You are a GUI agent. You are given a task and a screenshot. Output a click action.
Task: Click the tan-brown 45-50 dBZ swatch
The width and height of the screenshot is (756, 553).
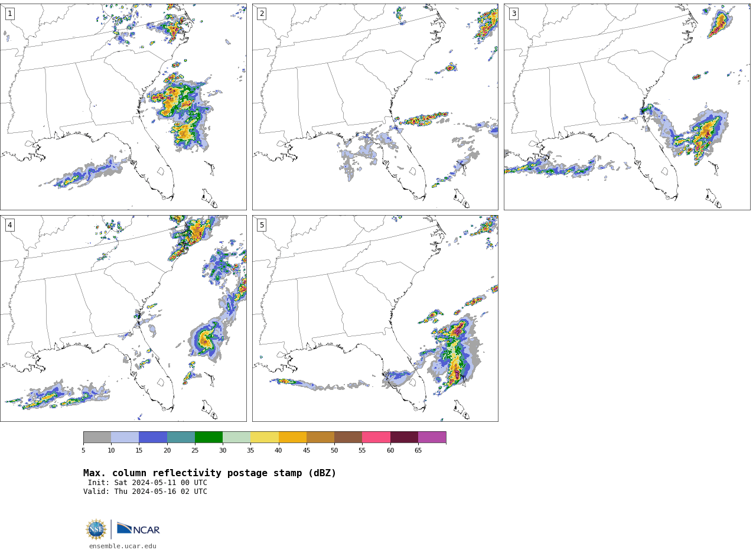320,437
